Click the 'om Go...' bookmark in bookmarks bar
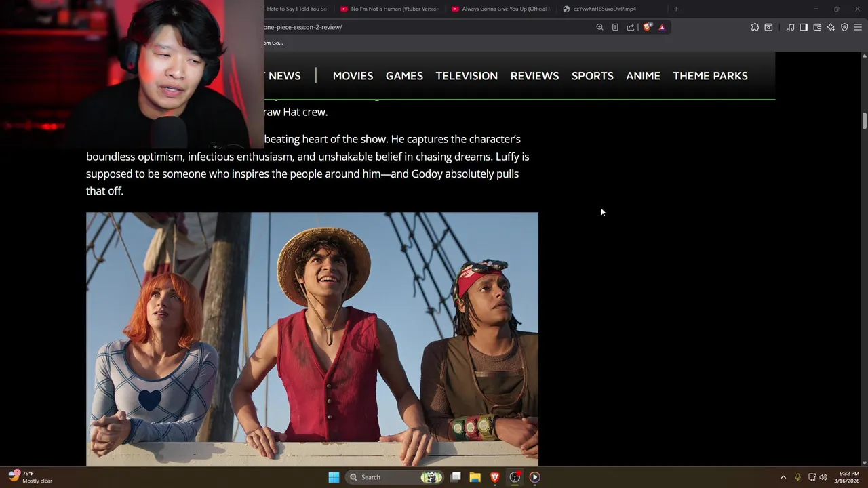 click(x=273, y=43)
